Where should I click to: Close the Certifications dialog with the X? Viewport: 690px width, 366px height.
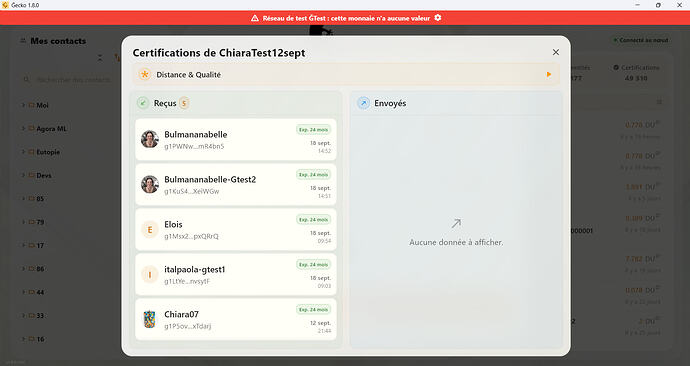[x=556, y=52]
